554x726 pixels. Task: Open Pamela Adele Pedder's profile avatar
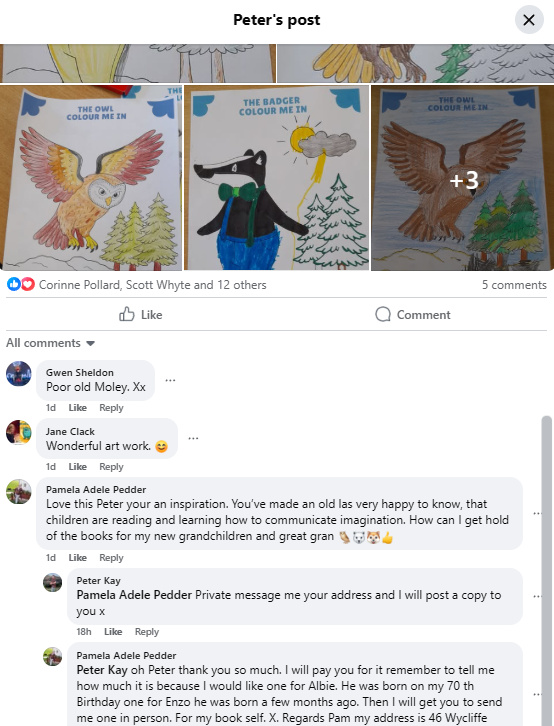[19, 491]
